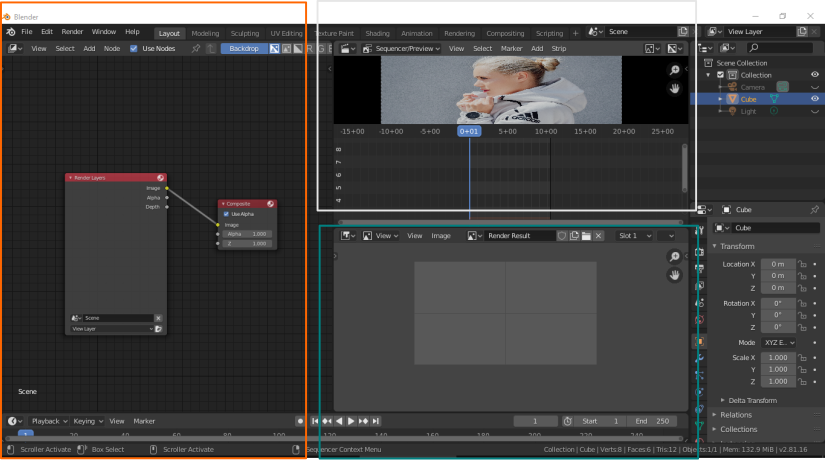The width and height of the screenshot is (825, 474).
Task: Open the Image menu in image editor
Action: click(441, 236)
